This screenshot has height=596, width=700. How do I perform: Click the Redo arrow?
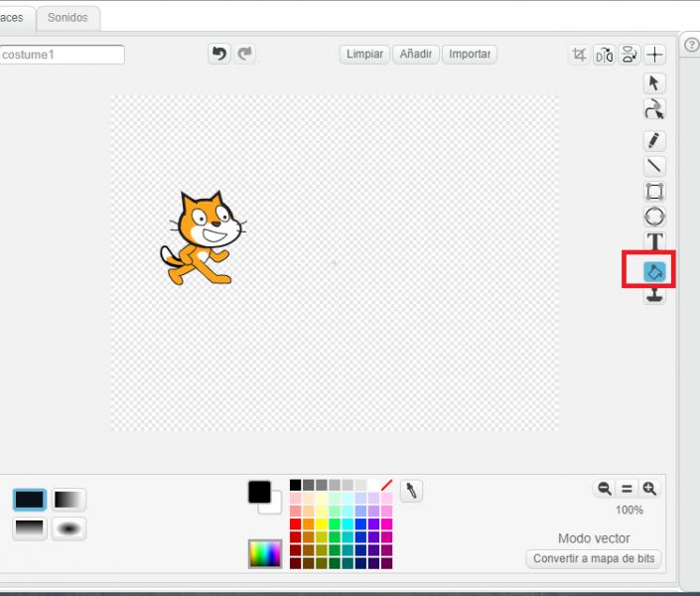click(x=244, y=54)
